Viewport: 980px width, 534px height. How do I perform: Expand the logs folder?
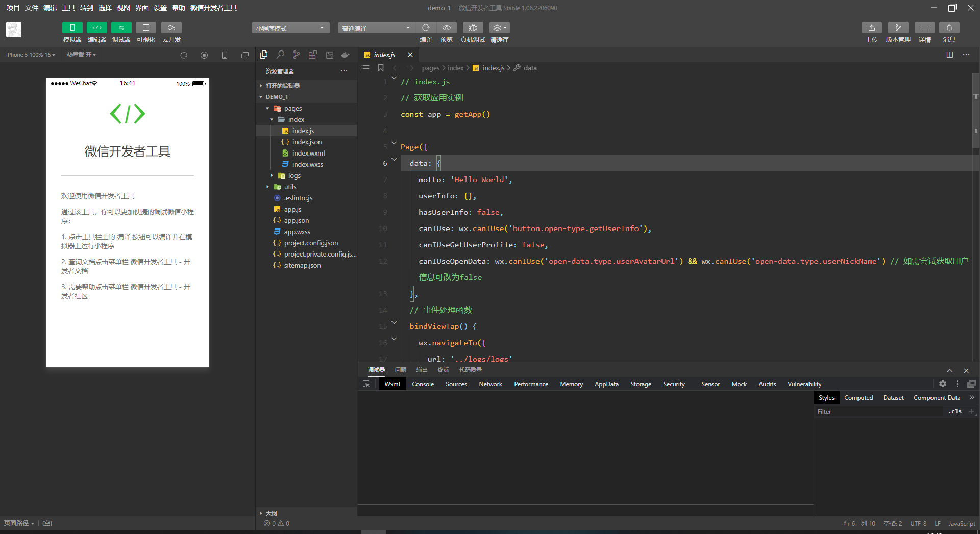tap(306, 175)
